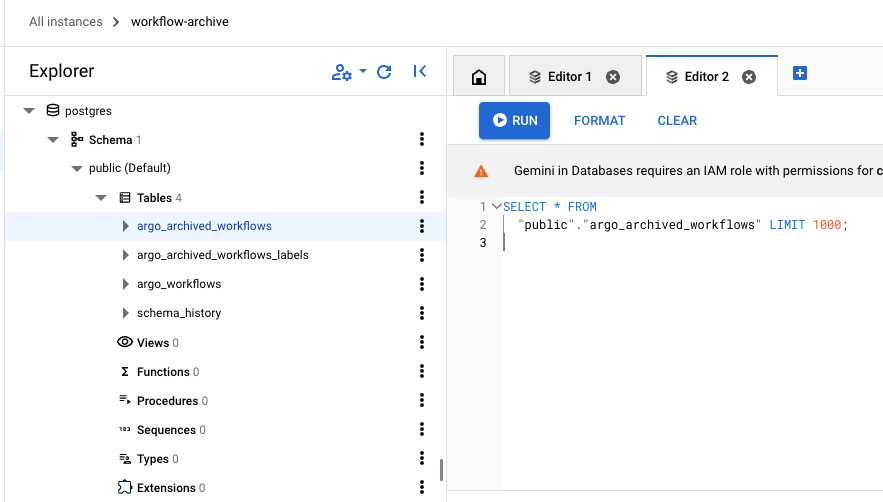This screenshot has height=502, width=883.
Task: Open more actions for Schema
Action: [x=422, y=139]
